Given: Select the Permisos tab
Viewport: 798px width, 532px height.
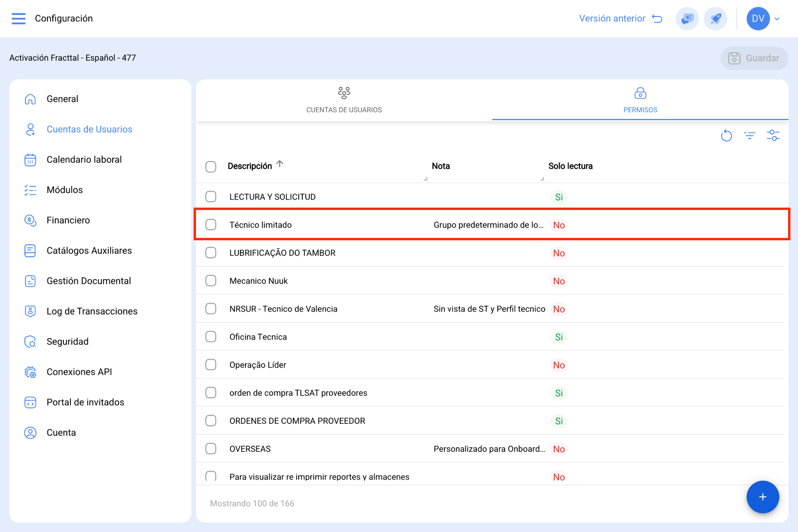Looking at the screenshot, I should 640,100.
